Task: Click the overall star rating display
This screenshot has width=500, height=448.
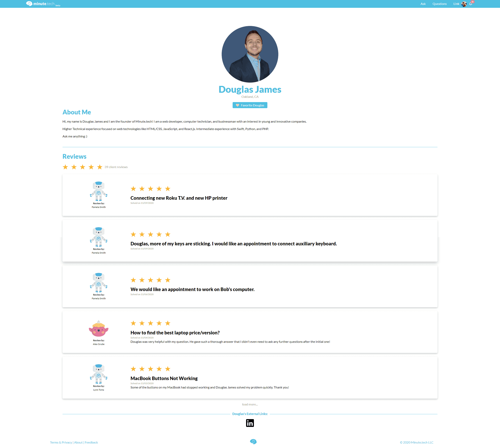Action: [82, 167]
